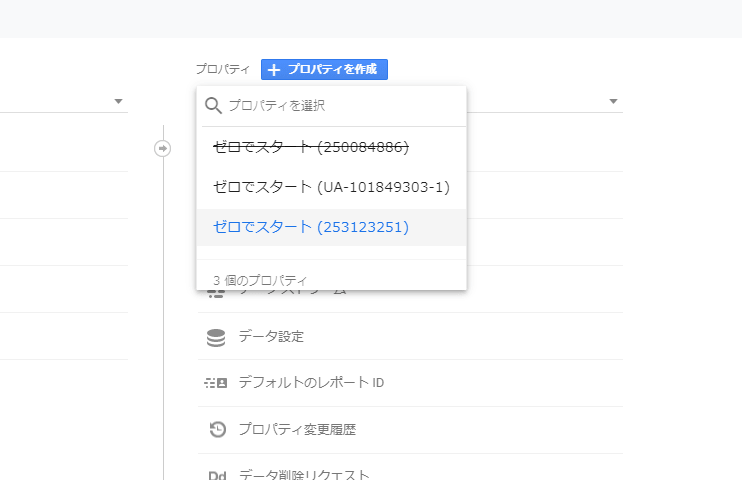
Task: Click the デフォルトのレポート ID icon
Action: click(x=216, y=383)
